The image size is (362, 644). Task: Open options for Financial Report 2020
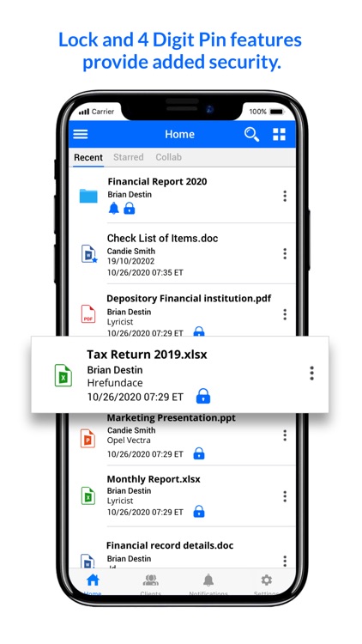[x=285, y=196]
